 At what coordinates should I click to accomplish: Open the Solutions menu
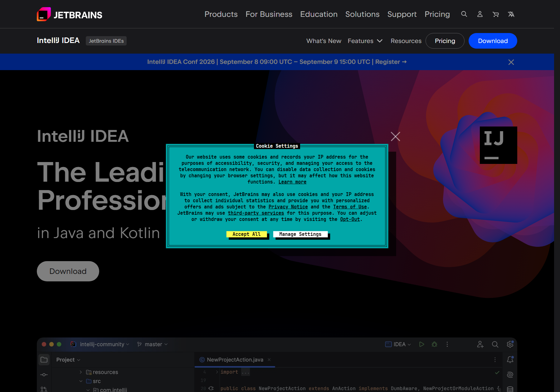click(362, 14)
